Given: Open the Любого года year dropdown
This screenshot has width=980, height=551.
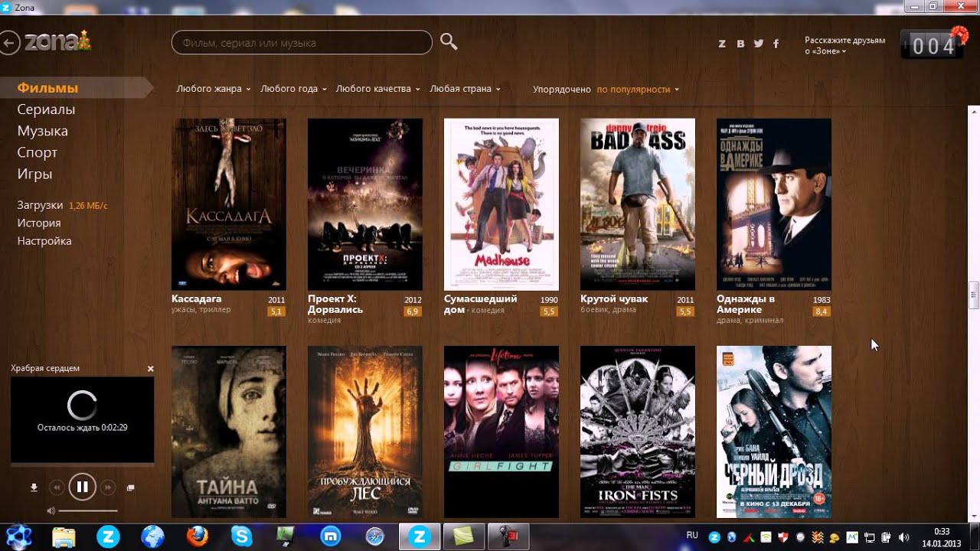Looking at the screenshot, I should point(293,89).
